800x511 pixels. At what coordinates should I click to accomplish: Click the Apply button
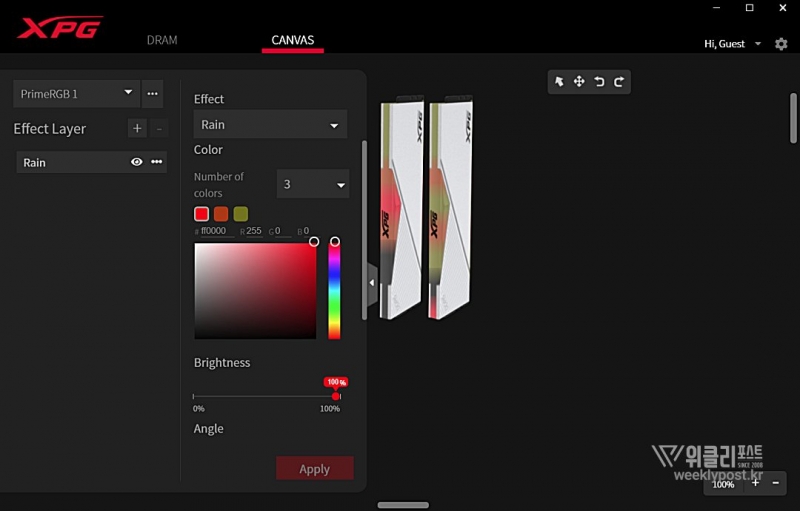coord(314,469)
